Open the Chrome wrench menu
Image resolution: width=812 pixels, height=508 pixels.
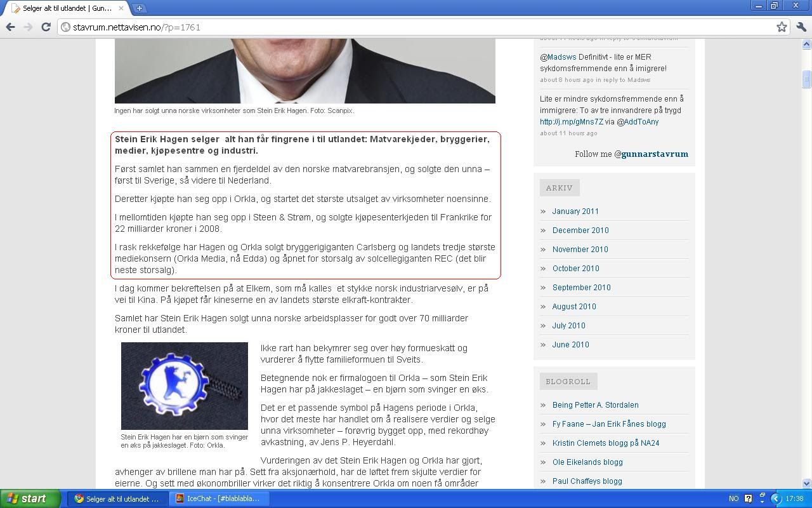click(x=801, y=27)
